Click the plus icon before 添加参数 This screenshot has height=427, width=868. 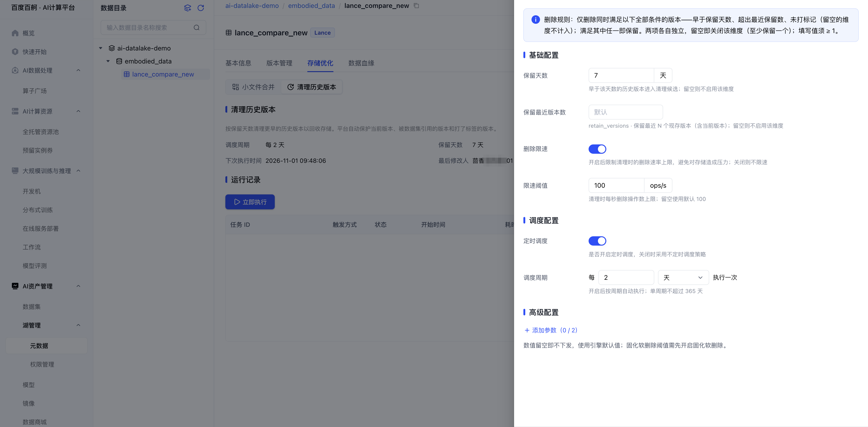[527, 330]
